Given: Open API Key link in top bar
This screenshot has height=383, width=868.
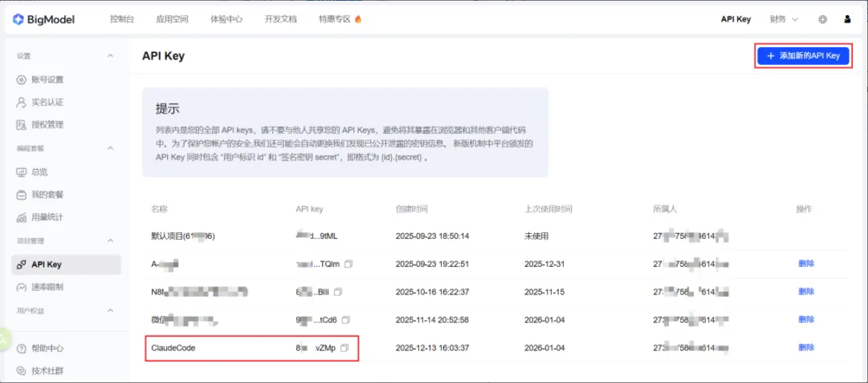Looking at the screenshot, I should pos(736,19).
